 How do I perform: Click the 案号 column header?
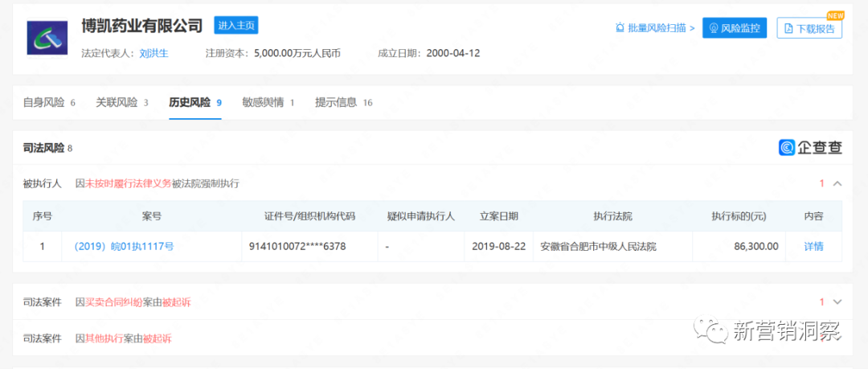(152, 216)
